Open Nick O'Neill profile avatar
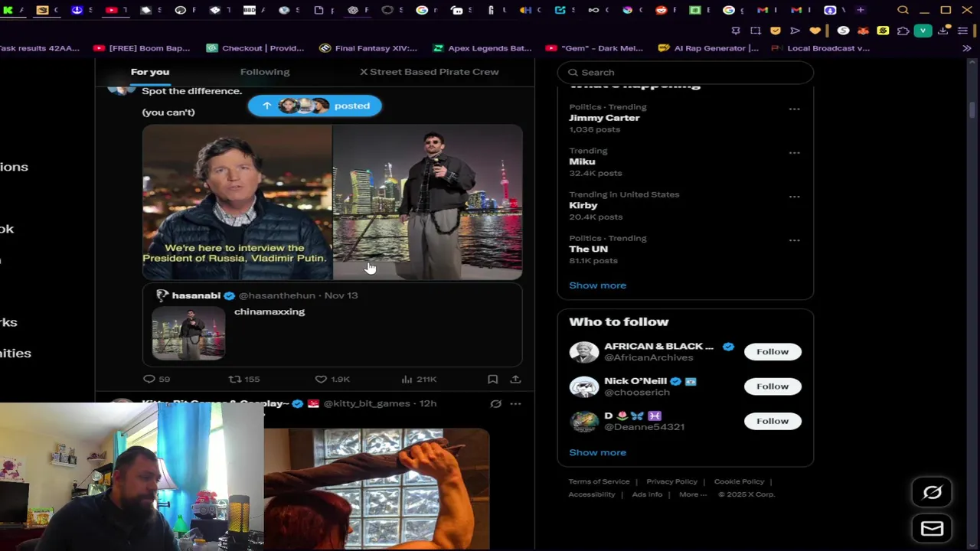980x551 pixels. 583,386
